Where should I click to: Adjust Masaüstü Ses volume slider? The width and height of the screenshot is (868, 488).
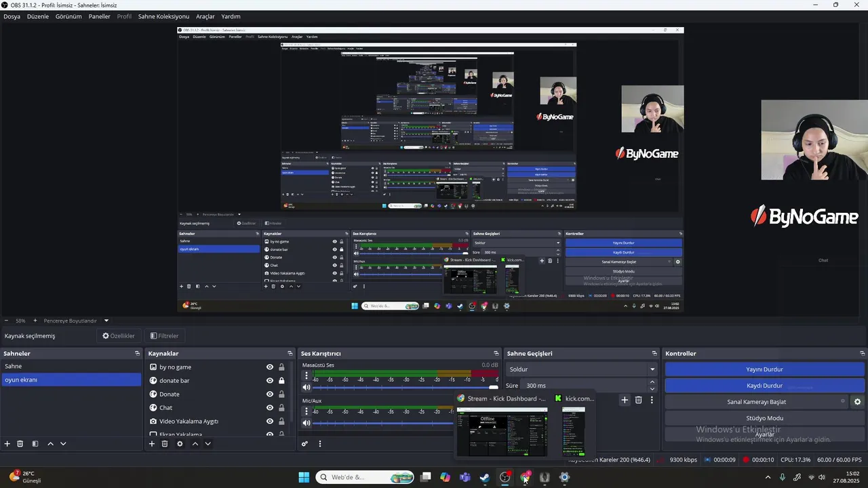[x=406, y=388]
